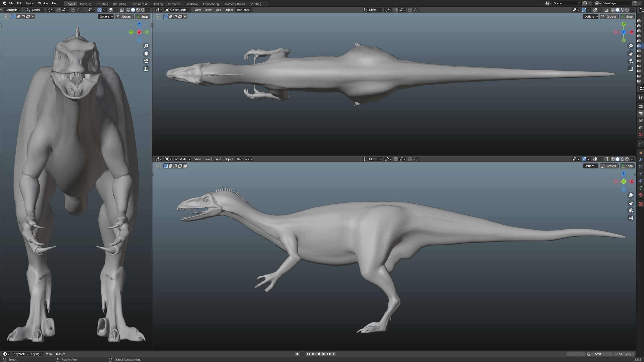
Task: Click the End frame field 250
Action: [624, 354]
